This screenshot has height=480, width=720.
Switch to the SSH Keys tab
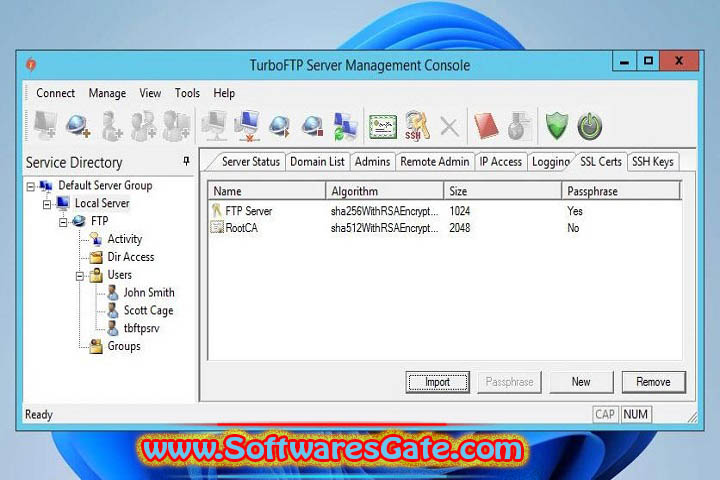point(652,162)
